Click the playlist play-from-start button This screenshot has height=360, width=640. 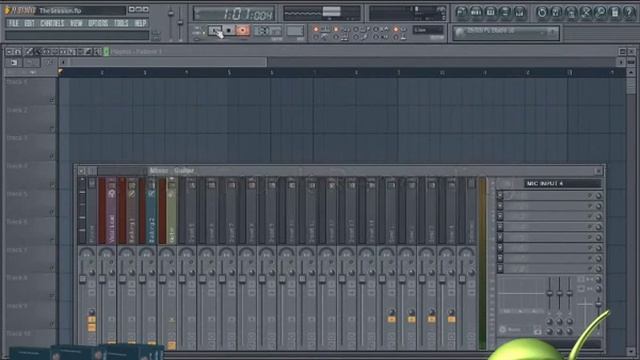(x=13, y=62)
